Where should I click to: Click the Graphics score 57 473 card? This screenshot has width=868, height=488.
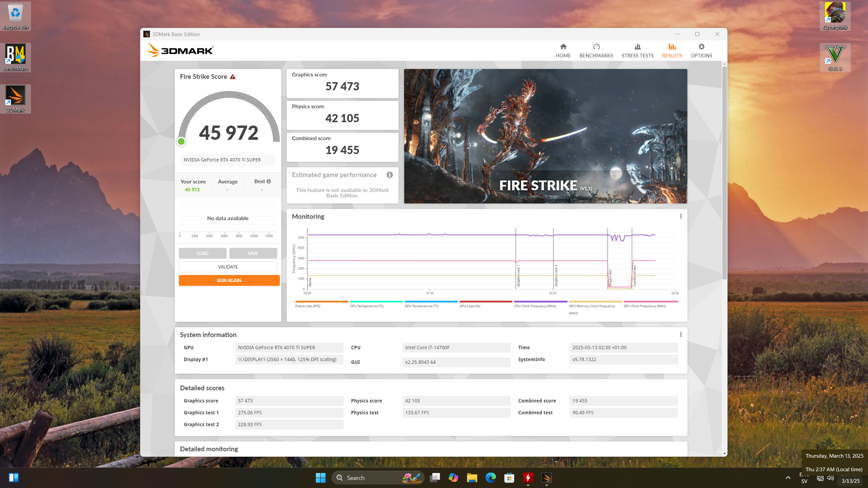342,84
